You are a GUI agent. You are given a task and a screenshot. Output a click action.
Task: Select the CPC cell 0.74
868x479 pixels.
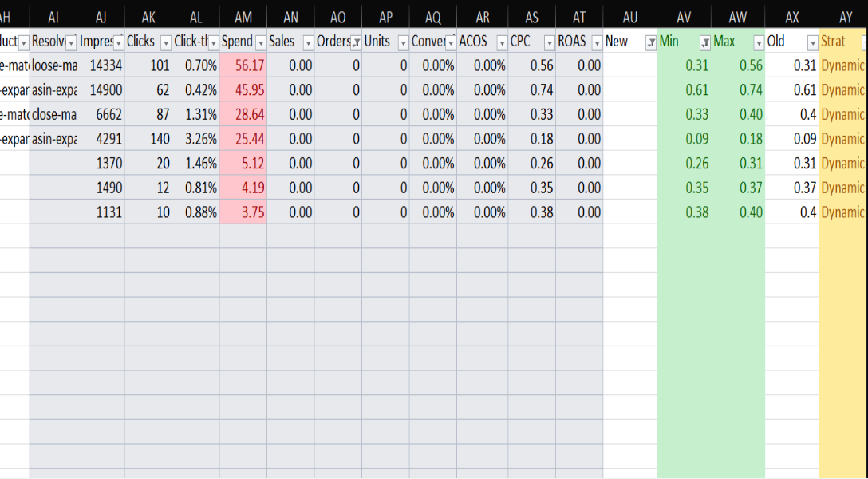[x=532, y=89]
